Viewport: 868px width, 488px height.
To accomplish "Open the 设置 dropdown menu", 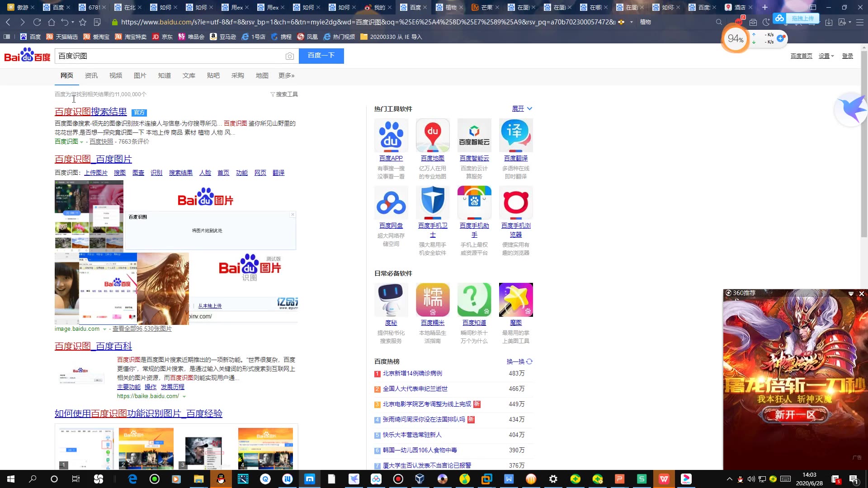I will (826, 56).
